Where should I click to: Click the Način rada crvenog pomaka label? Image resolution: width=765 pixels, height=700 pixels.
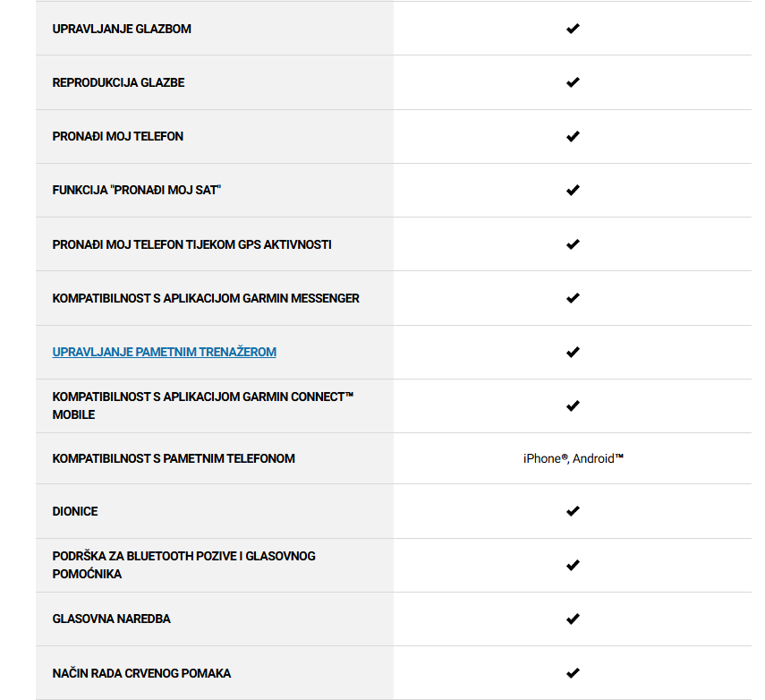coord(141,673)
